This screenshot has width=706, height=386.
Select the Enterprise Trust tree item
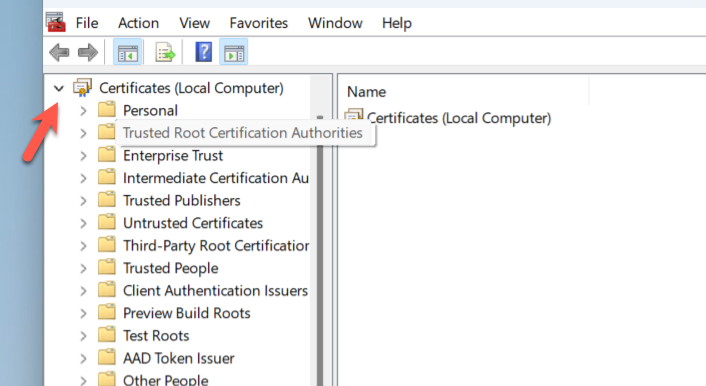(173, 155)
